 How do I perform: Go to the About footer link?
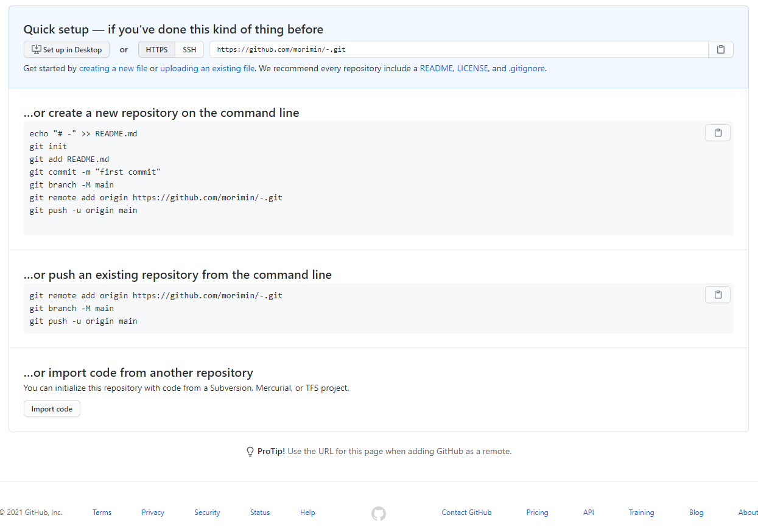point(748,513)
